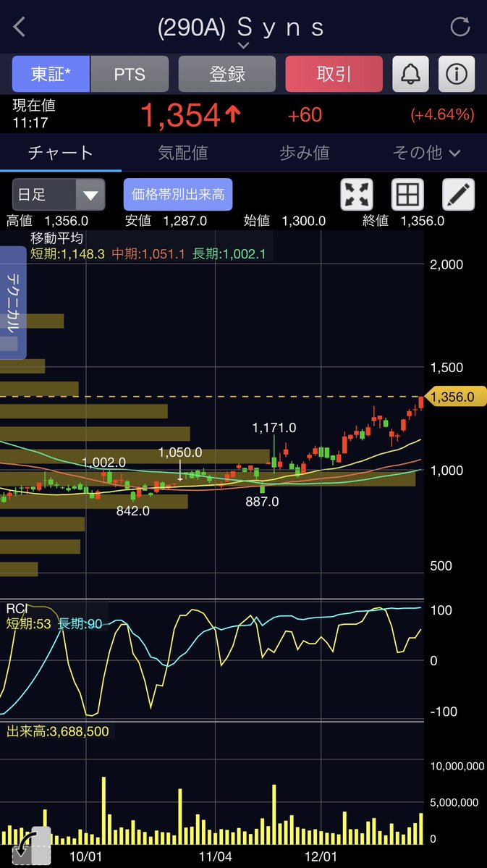The width and height of the screenshot is (487, 868).
Task: Tap the 1,171.0 high label on chart
Action: point(274,427)
